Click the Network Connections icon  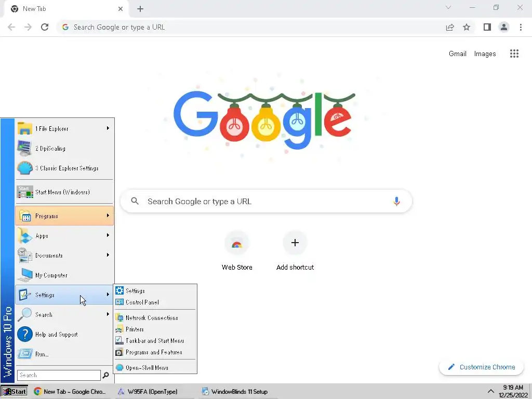(x=119, y=317)
